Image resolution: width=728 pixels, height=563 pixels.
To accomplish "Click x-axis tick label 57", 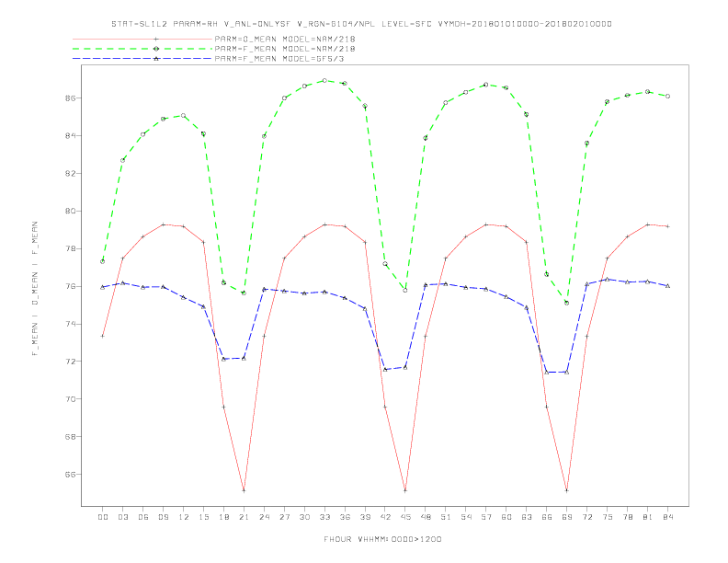I will pos(486,517).
